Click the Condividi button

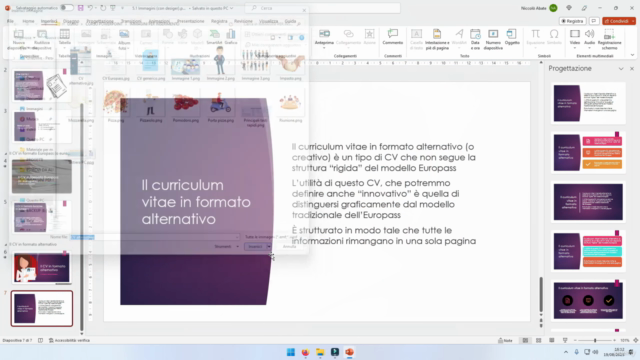point(616,21)
